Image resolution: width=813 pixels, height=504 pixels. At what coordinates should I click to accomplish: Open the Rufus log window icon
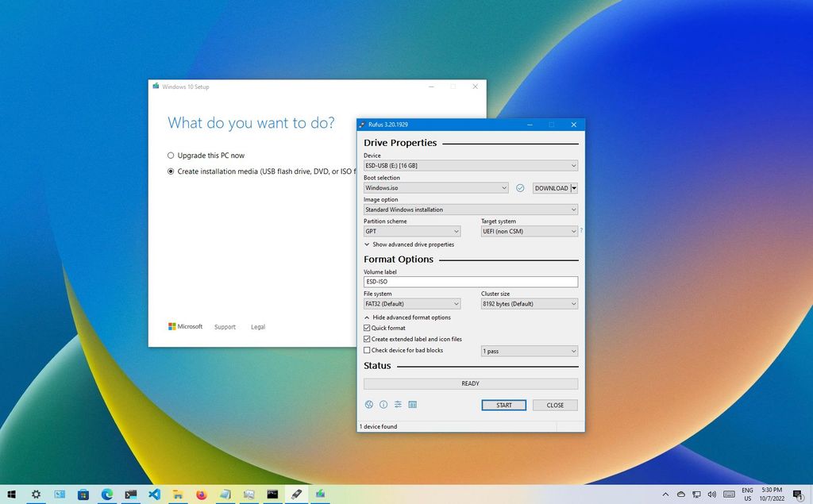click(413, 405)
